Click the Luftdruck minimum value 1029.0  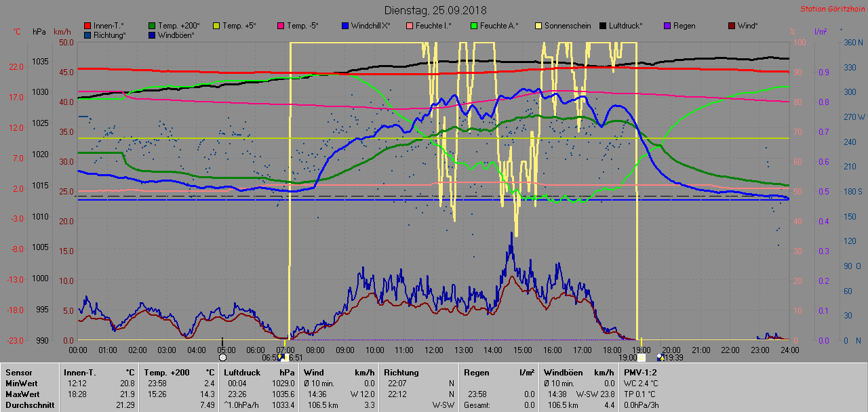[282, 383]
